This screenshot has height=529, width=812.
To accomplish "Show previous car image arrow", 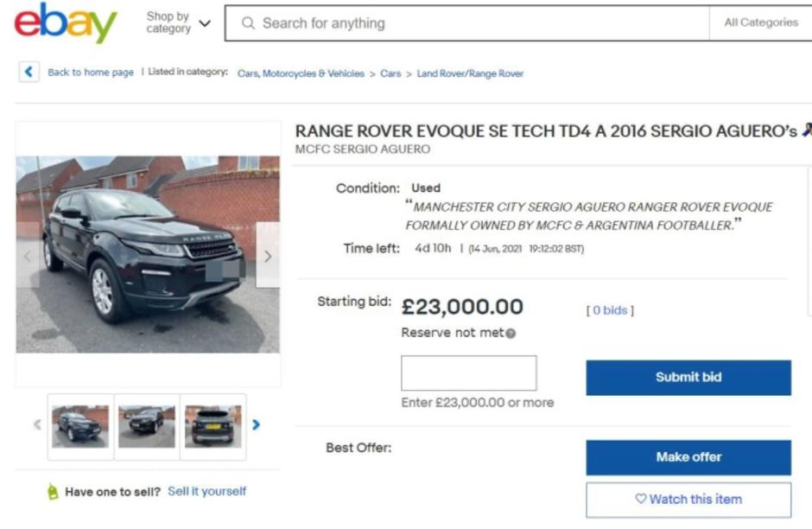I will (x=28, y=256).
